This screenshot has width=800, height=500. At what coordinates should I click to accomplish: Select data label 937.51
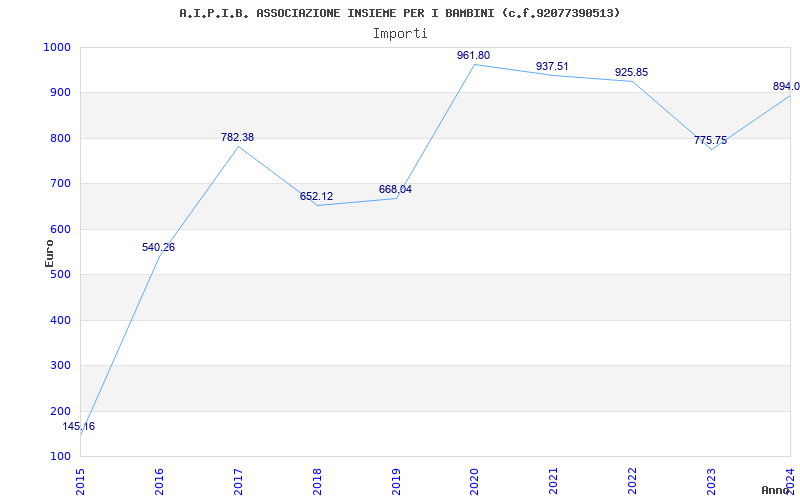pyautogui.click(x=552, y=67)
